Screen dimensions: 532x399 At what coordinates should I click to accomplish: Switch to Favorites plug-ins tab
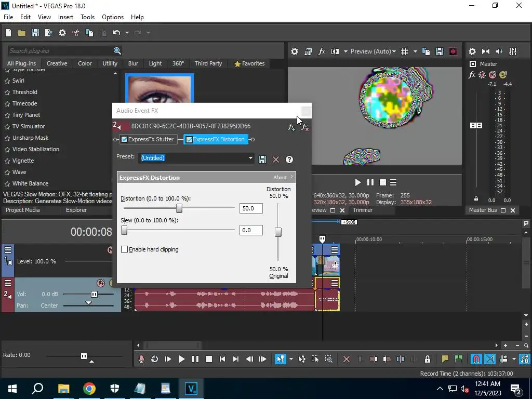click(x=249, y=63)
